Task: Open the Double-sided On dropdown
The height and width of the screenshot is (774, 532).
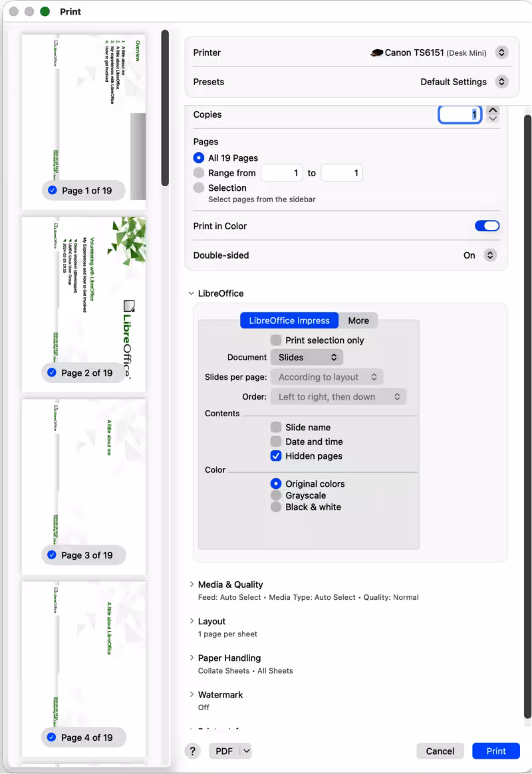Action: tap(490, 255)
